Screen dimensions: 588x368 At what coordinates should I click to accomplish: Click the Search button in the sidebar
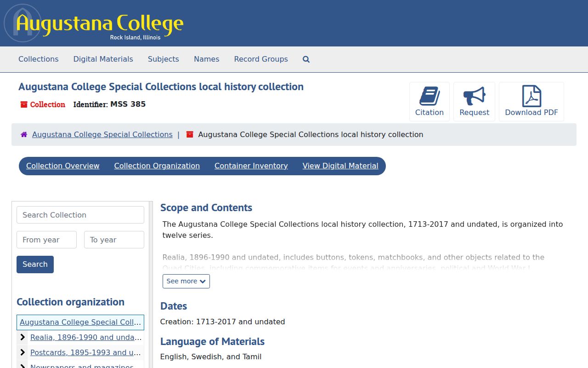[x=35, y=264]
